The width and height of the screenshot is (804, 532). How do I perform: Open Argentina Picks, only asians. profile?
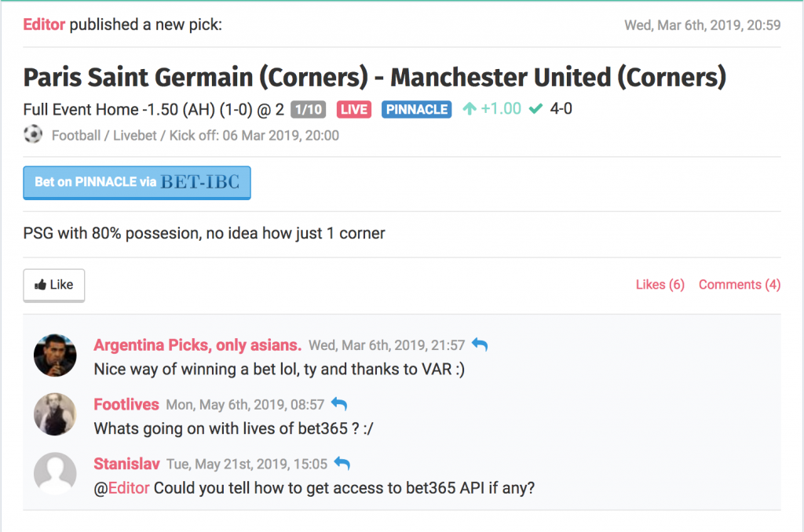pos(197,345)
